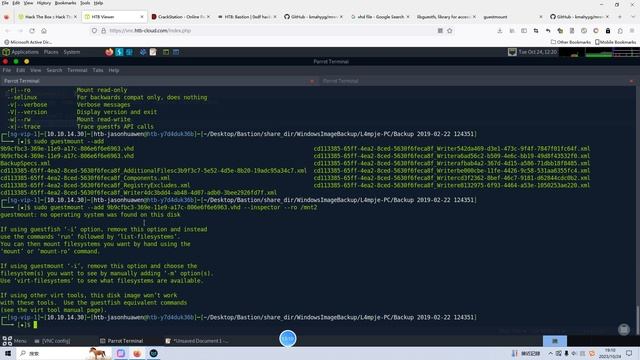Close the CrackStation tab
Image resolution: width=640 pixels, height=360 pixels.
208,17
